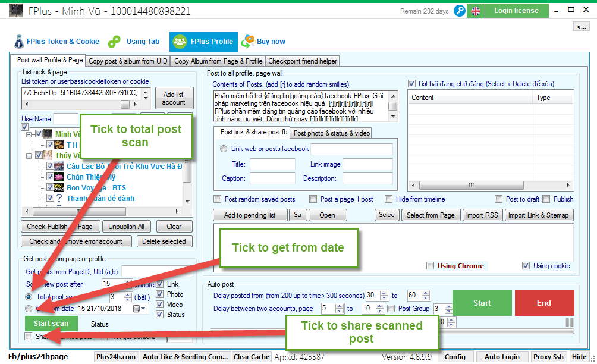Image resolution: width=597 pixels, height=364 pixels.
Task: Click Delete selected button
Action: tap(164, 241)
